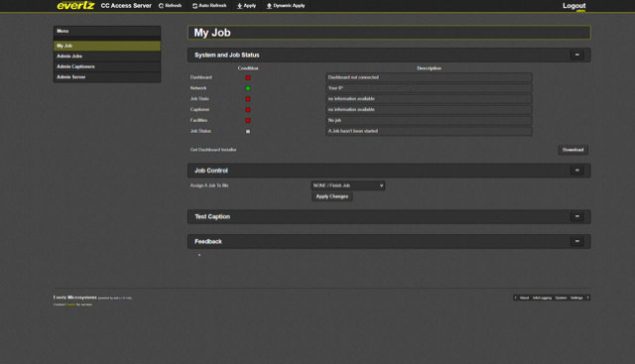Click the white Job Status condition indicator
635x364 pixels.
pyautogui.click(x=248, y=132)
